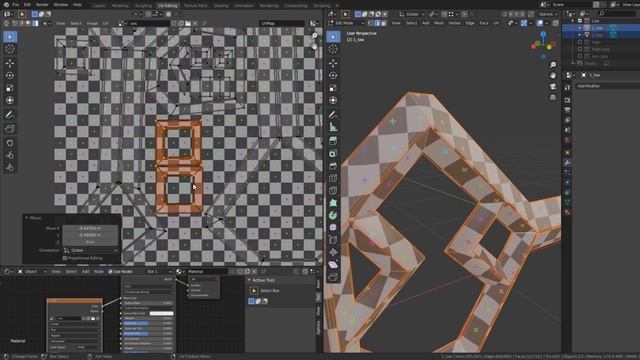Enable edge select mode in 3D viewport
Screen dimensions: 640x360
tap(377, 23)
